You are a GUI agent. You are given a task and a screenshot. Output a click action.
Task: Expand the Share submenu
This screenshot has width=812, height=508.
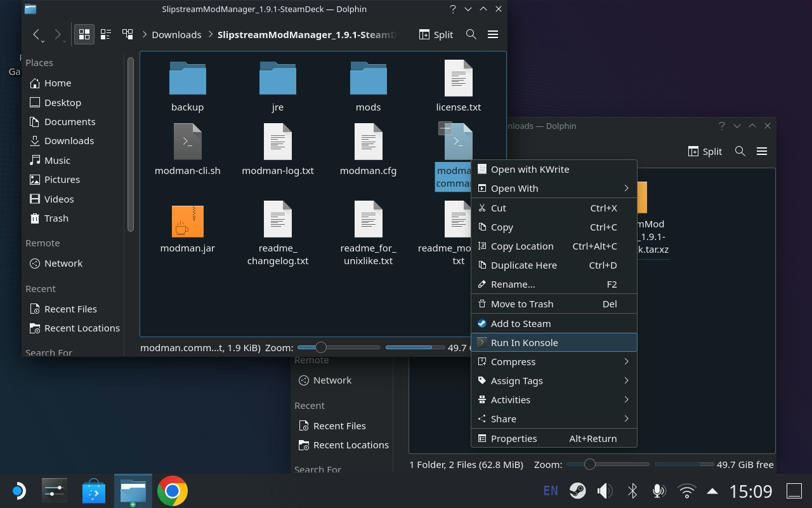pos(554,418)
